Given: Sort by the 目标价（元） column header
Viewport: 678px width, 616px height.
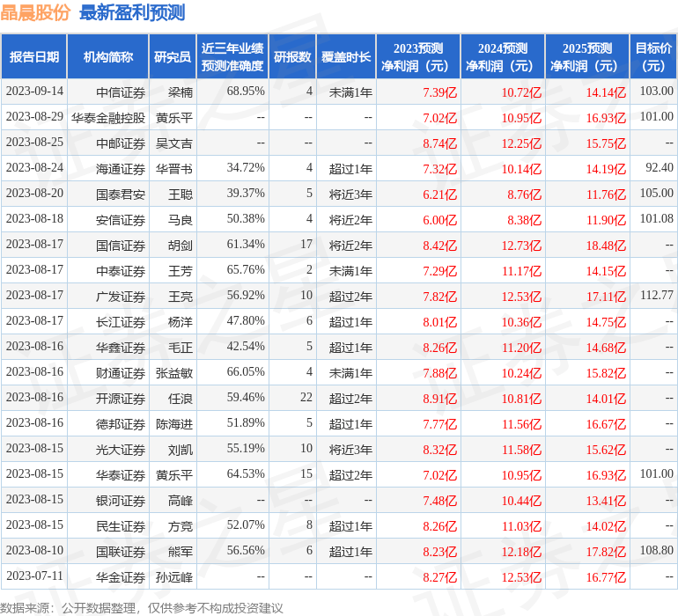Looking at the screenshot, I should coord(653,57).
